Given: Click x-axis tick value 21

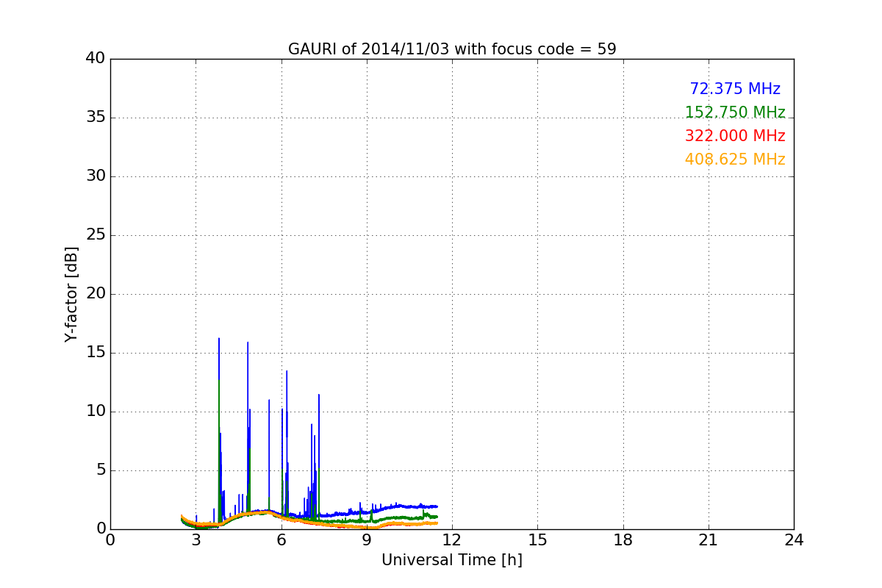Looking at the screenshot, I should (x=709, y=540).
